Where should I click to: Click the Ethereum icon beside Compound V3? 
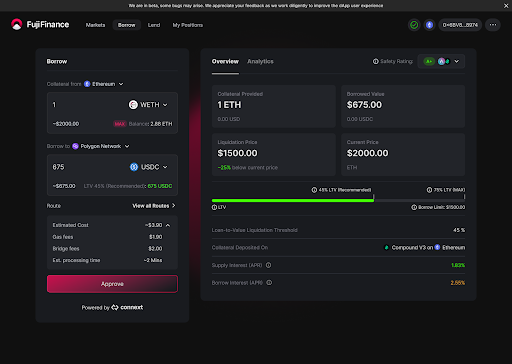[x=437, y=247]
